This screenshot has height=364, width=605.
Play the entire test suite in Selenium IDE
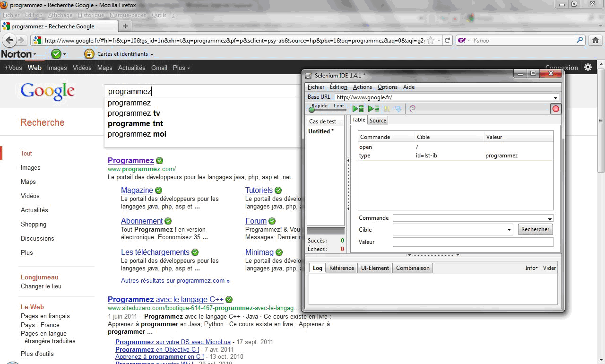[358, 109]
